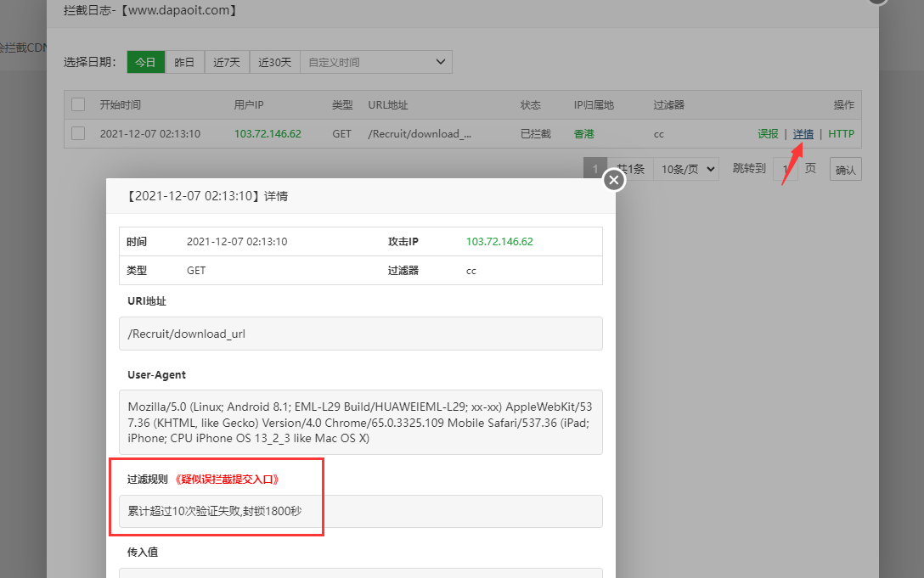Tick the select-all checkbox in table header
The image size is (924, 578).
78,105
